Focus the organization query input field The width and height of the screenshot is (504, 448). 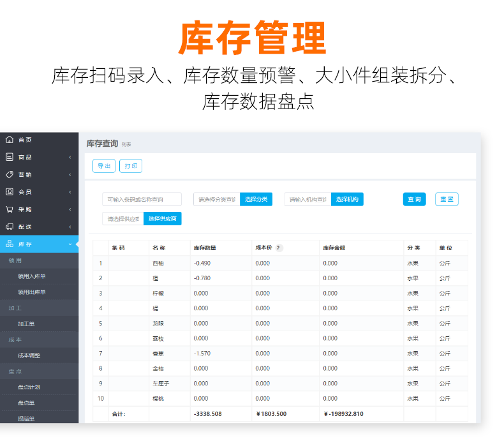click(308, 199)
